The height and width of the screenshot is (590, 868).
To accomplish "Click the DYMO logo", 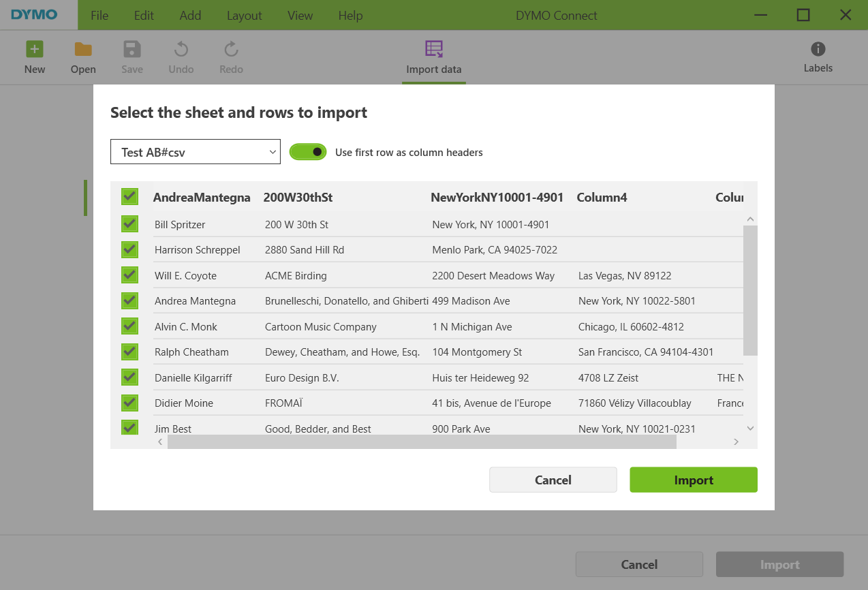I will 35,15.
